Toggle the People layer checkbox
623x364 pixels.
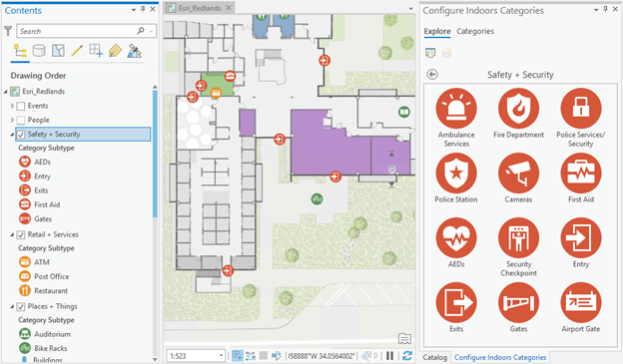point(21,121)
